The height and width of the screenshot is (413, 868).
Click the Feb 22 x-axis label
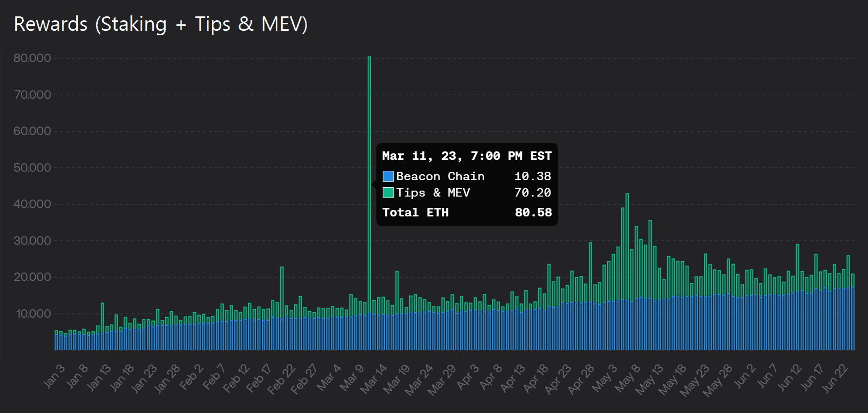pos(281,379)
